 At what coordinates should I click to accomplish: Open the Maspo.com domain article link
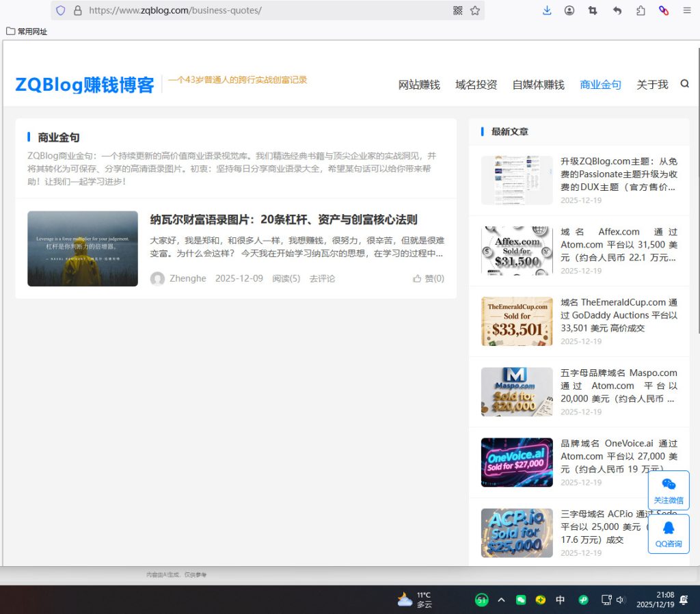pyautogui.click(x=619, y=386)
